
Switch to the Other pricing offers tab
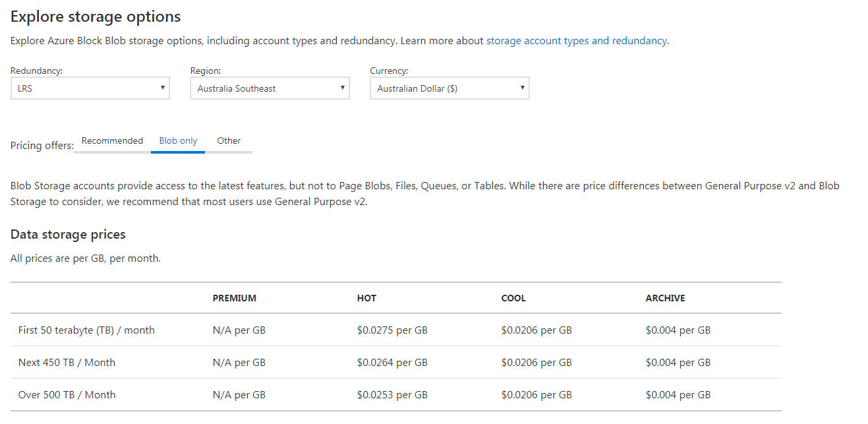coord(229,141)
